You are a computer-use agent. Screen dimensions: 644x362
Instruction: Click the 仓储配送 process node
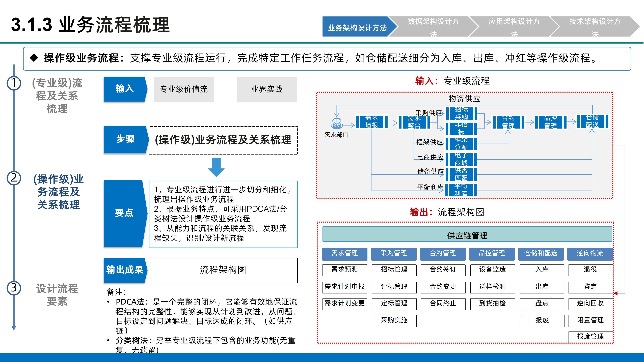[x=592, y=121]
